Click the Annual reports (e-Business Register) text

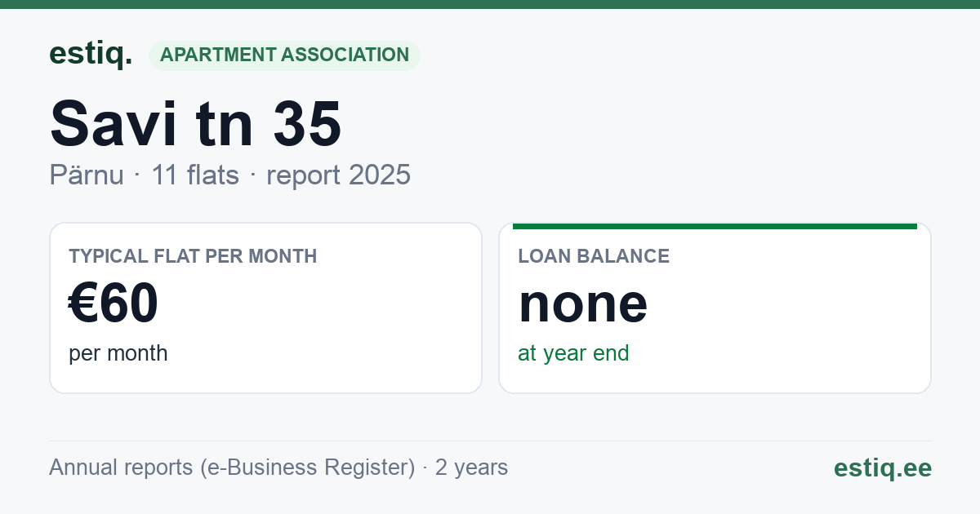(232, 467)
